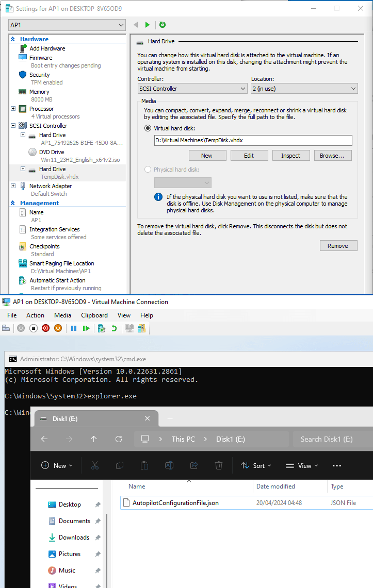Click the Ctrl+Alt+Del toolbar icon

tap(6, 328)
